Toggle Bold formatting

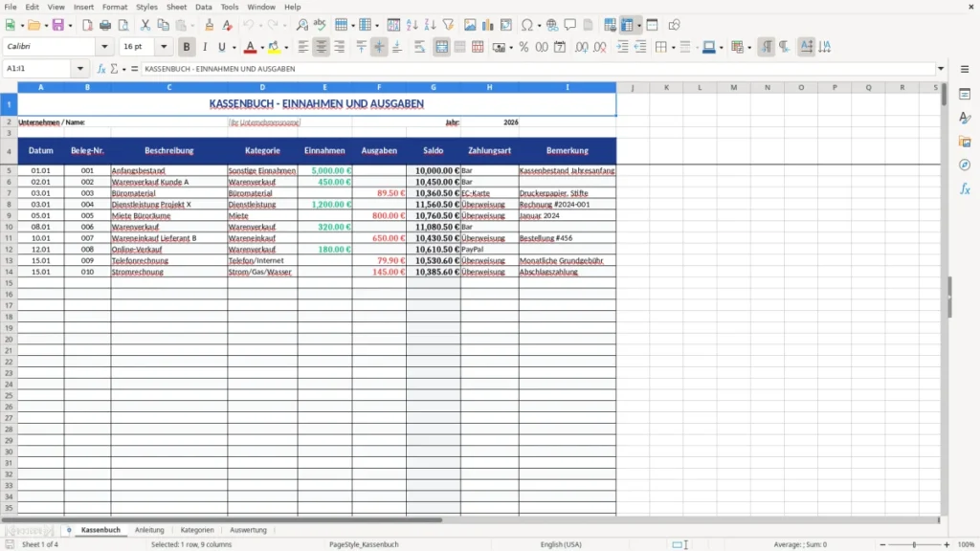187,47
